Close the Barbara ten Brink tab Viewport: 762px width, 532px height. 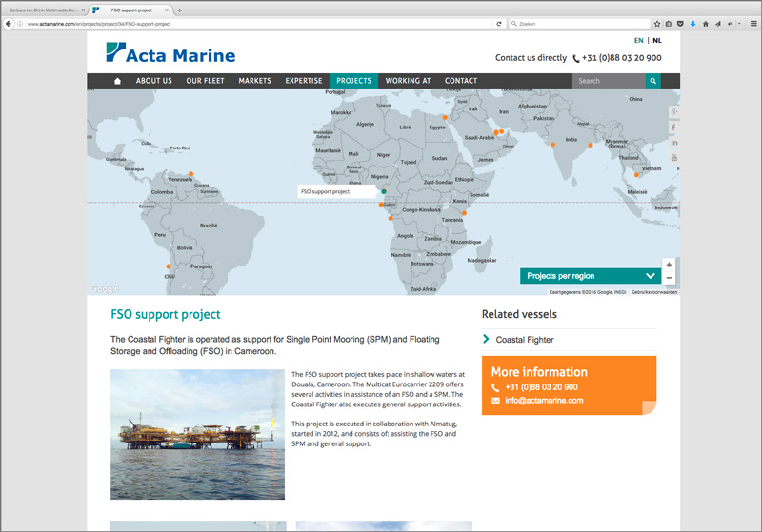tap(83, 10)
